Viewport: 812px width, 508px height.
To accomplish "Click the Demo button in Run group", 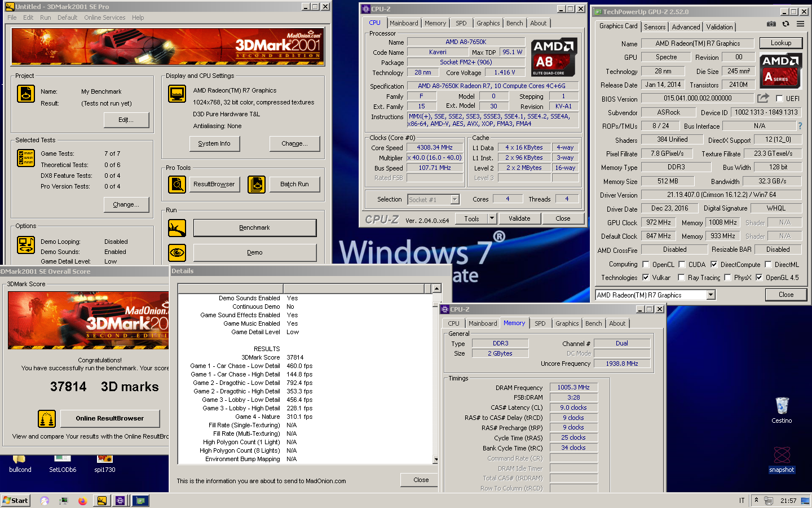I will (x=255, y=252).
